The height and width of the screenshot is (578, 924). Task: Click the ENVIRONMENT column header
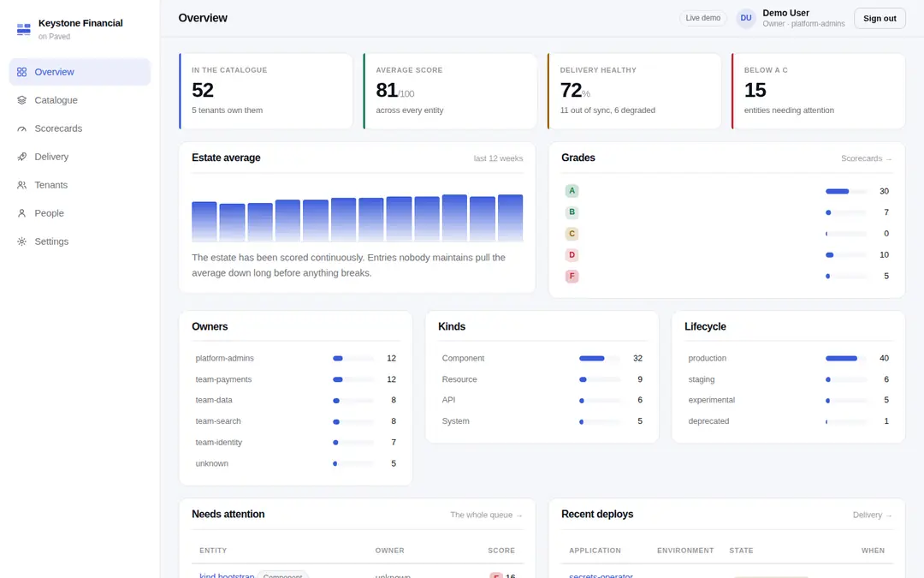point(685,551)
